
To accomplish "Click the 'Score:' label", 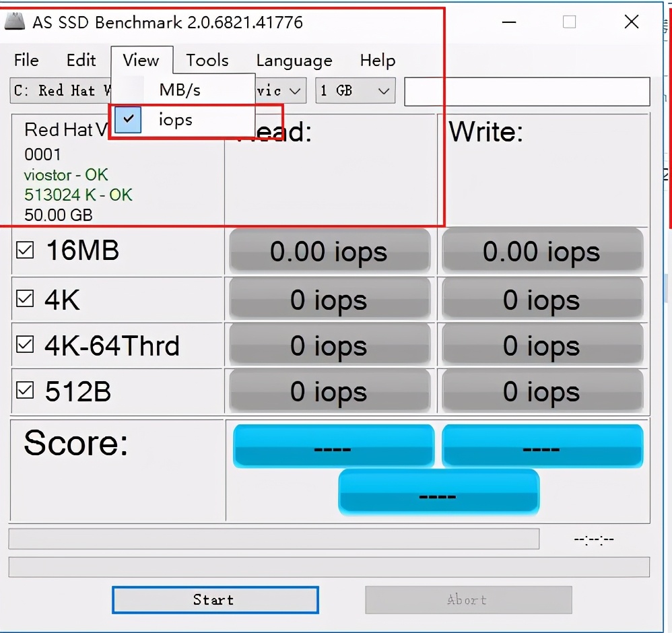I will [x=76, y=442].
